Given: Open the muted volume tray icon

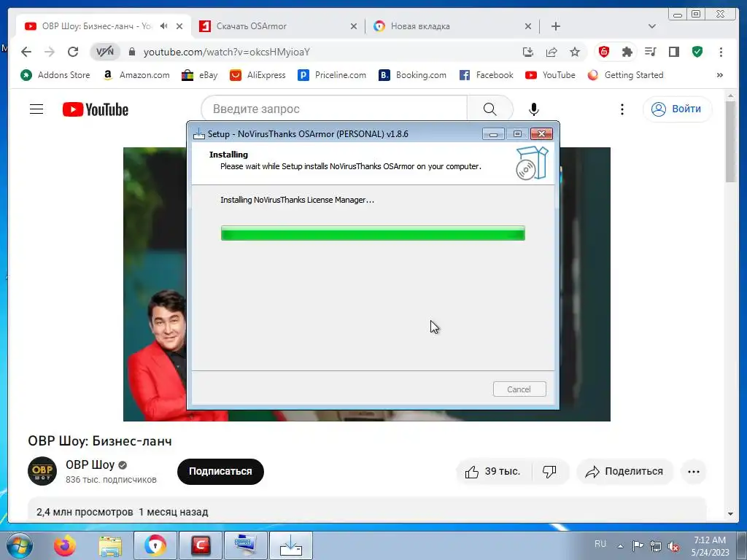Looking at the screenshot, I should tap(673, 546).
